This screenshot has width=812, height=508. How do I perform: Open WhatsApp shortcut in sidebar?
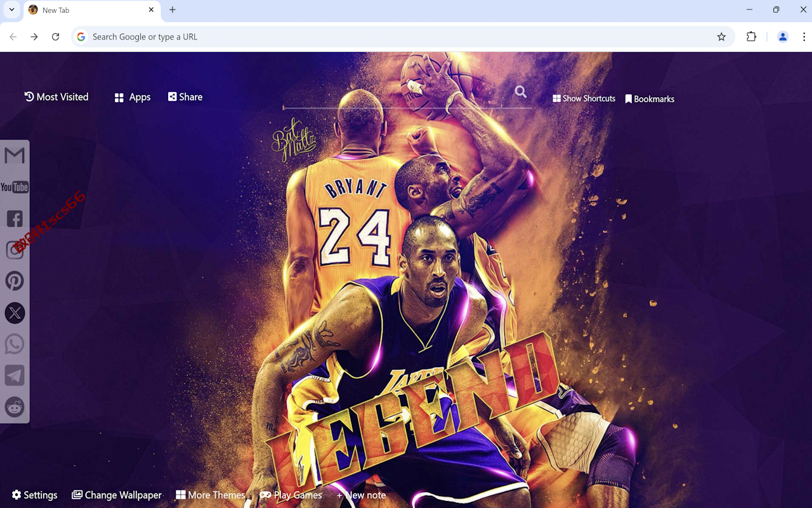(15, 344)
